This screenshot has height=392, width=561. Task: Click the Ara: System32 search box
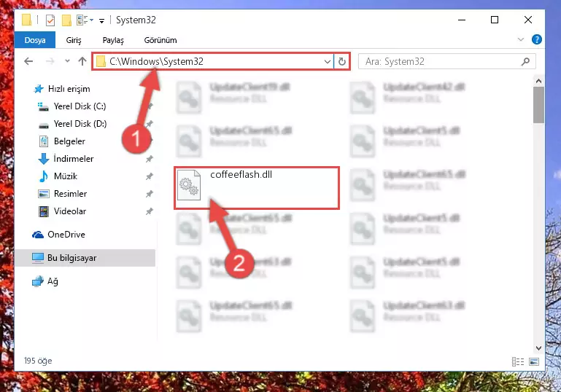447,61
